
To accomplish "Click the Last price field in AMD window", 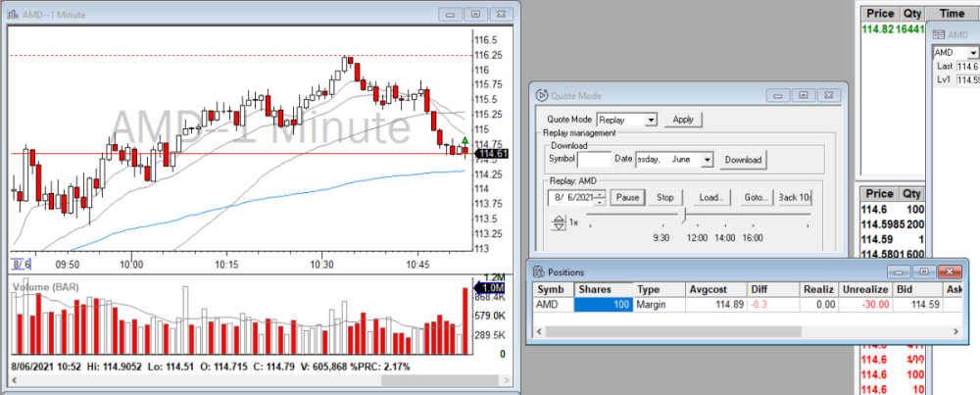I will tap(968, 67).
